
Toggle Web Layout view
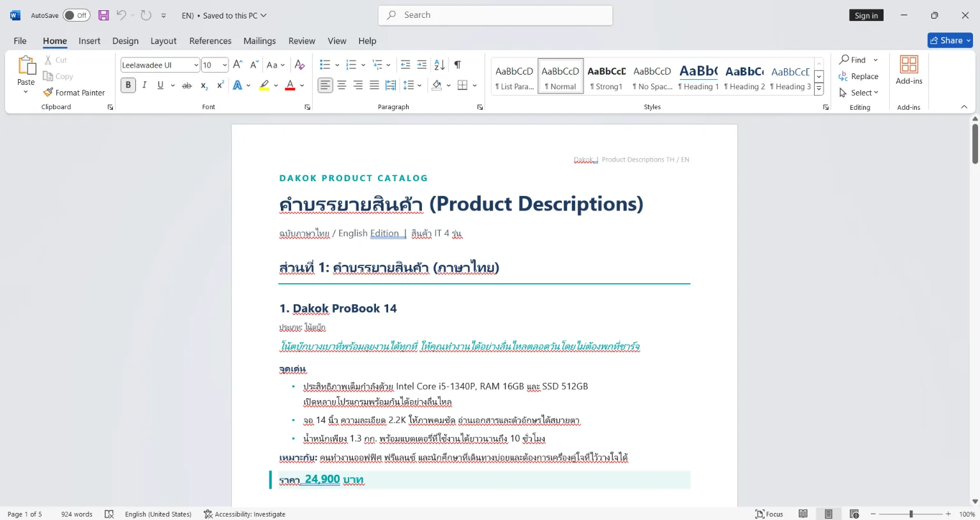click(854, 514)
